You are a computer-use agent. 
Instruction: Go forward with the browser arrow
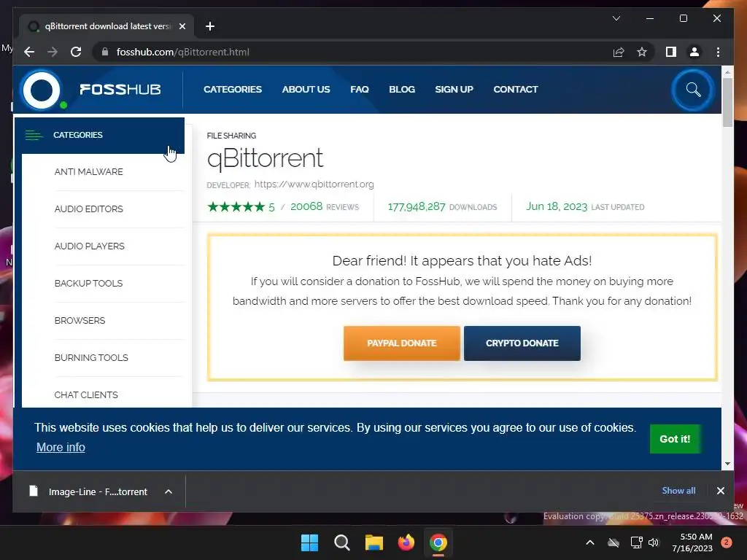53,52
